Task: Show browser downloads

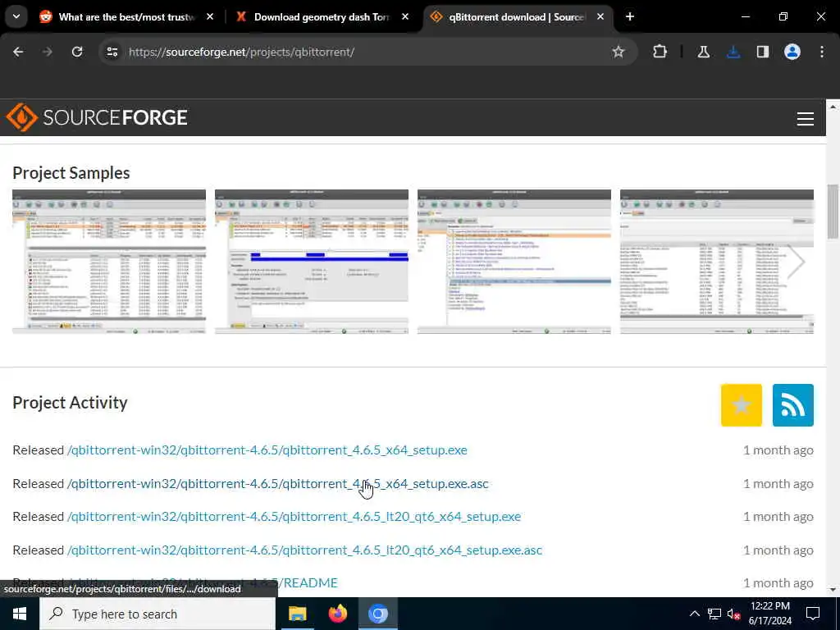Action: click(x=733, y=52)
